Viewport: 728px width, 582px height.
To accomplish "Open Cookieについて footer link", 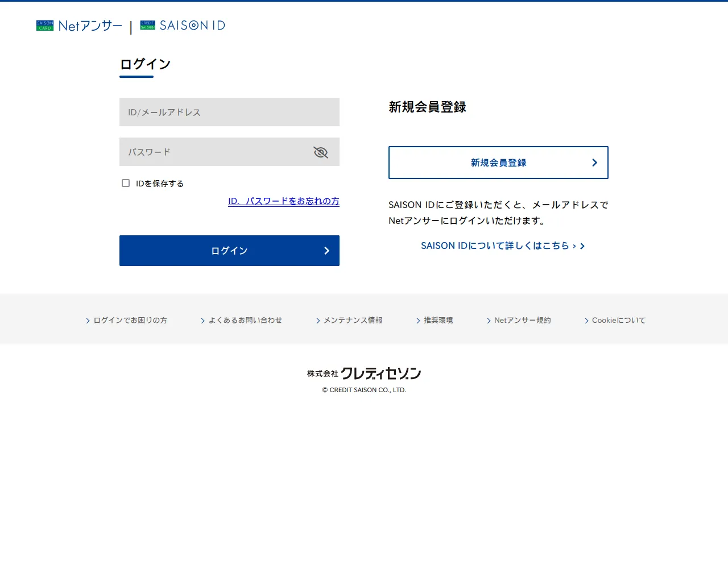I will coord(615,321).
